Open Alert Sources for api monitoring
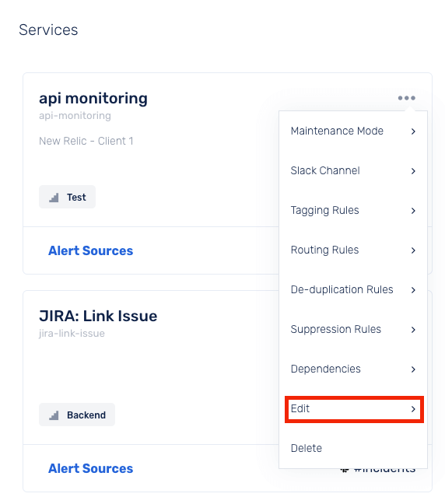Viewport: 445px width, 504px height. [x=90, y=250]
